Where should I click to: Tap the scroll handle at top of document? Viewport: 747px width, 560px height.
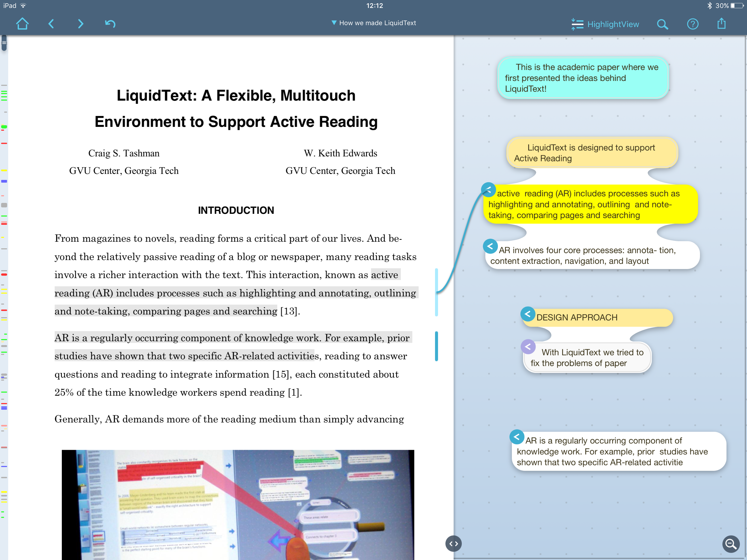tap(4, 43)
